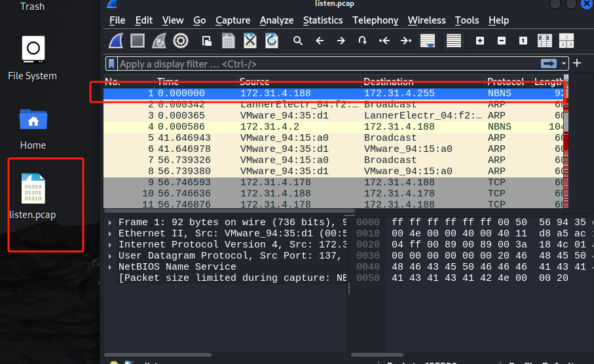Sort packets by Protocol column header

[x=508, y=81]
